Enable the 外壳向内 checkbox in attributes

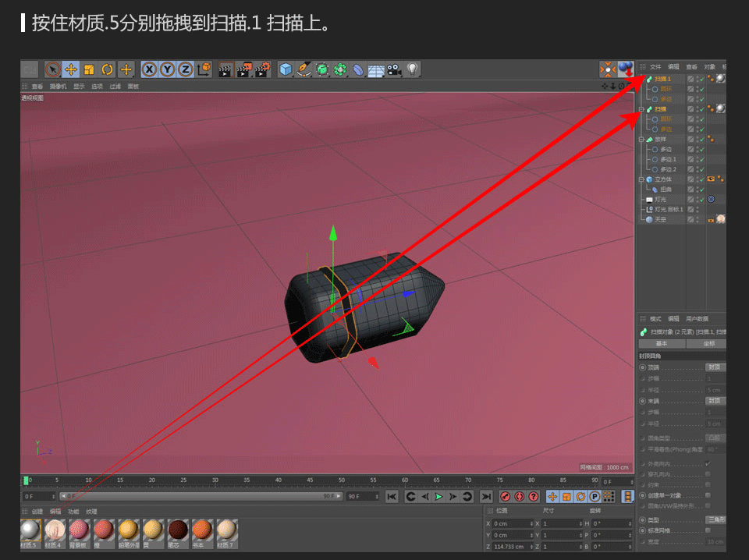pos(708,462)
